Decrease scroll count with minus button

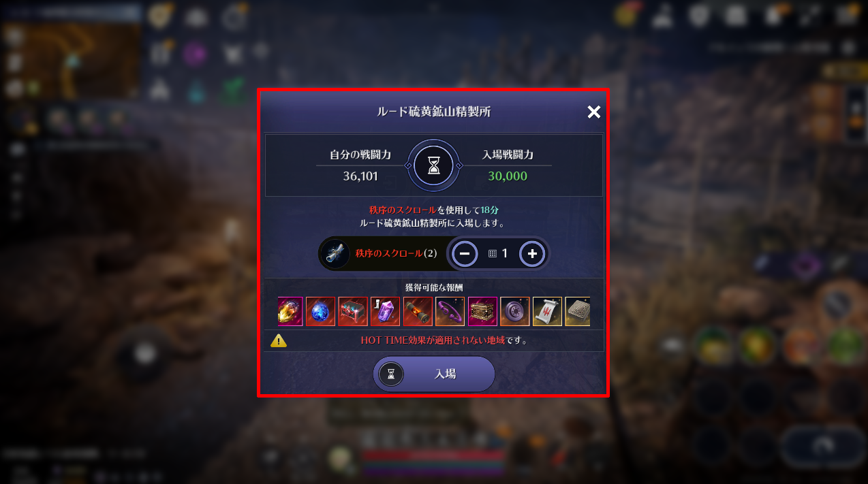[x=465, y=254]
